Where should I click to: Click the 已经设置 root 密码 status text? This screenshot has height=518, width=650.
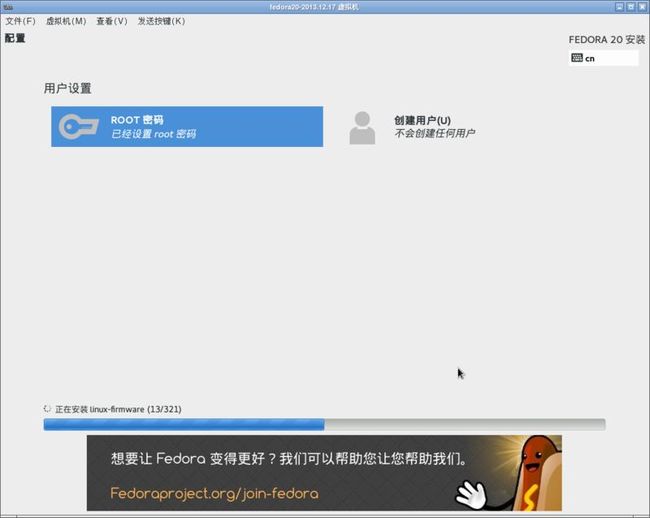[x=153, y=134]
